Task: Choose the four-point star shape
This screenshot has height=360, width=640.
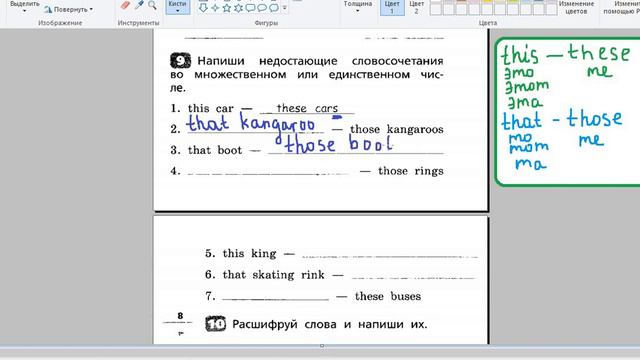Action: (x=215, y=7)
